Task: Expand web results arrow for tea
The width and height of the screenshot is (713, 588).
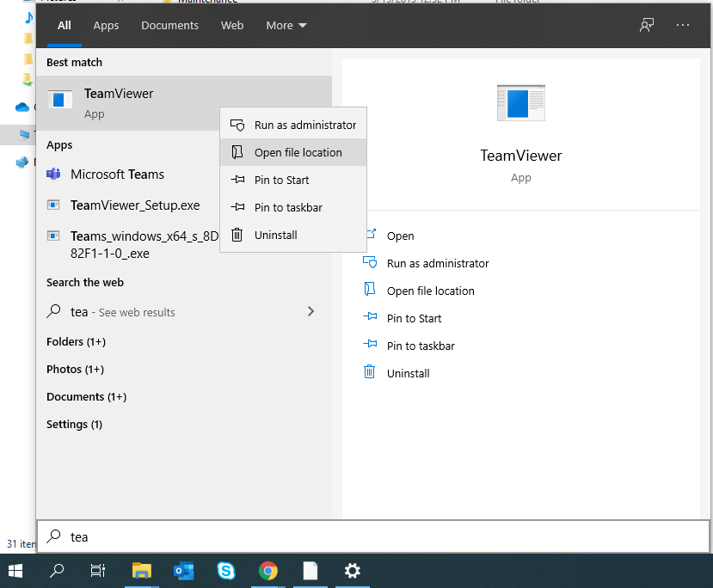Action: tap(310, 312)
